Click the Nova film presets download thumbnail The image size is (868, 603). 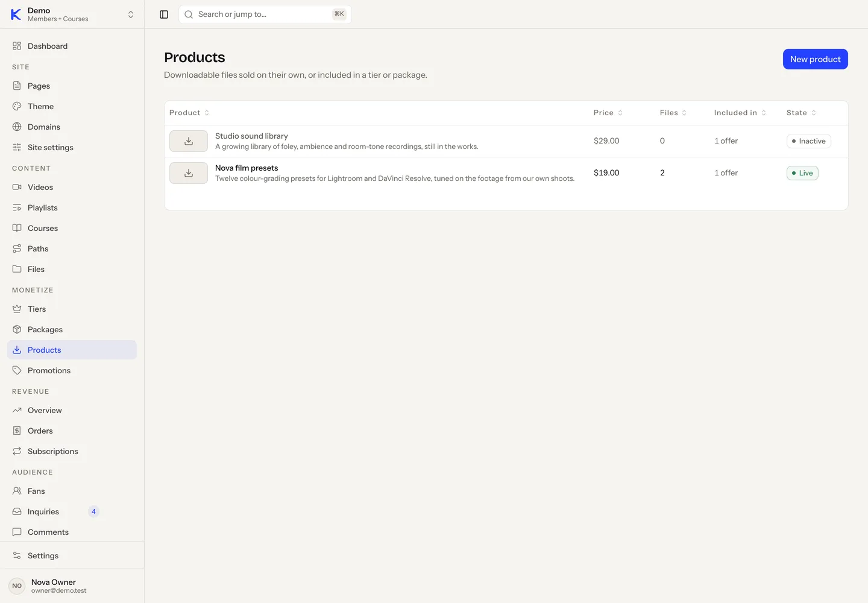pyautogui.click(x=189, y=173)
